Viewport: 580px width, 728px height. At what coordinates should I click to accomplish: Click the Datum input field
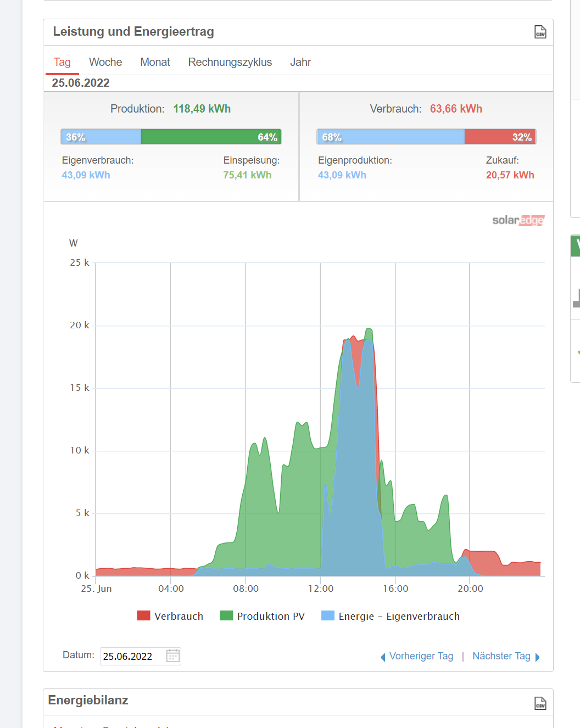pyautogui.click(x=132, y=656)
